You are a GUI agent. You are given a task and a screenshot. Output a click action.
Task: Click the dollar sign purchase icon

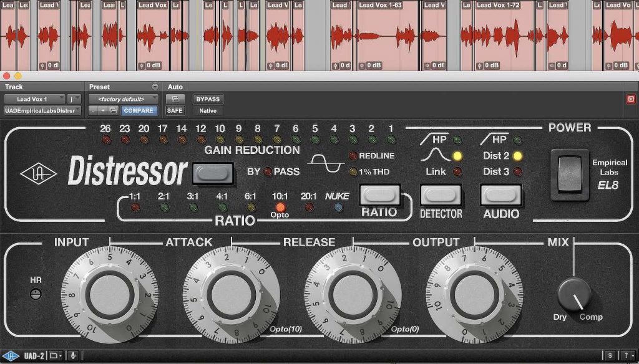click(610, 356)
